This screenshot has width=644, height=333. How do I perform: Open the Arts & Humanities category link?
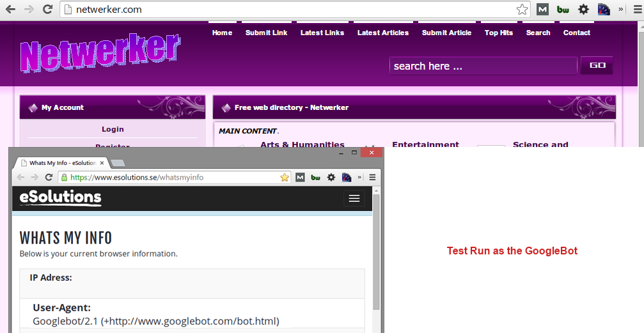[x=302, y=144]
